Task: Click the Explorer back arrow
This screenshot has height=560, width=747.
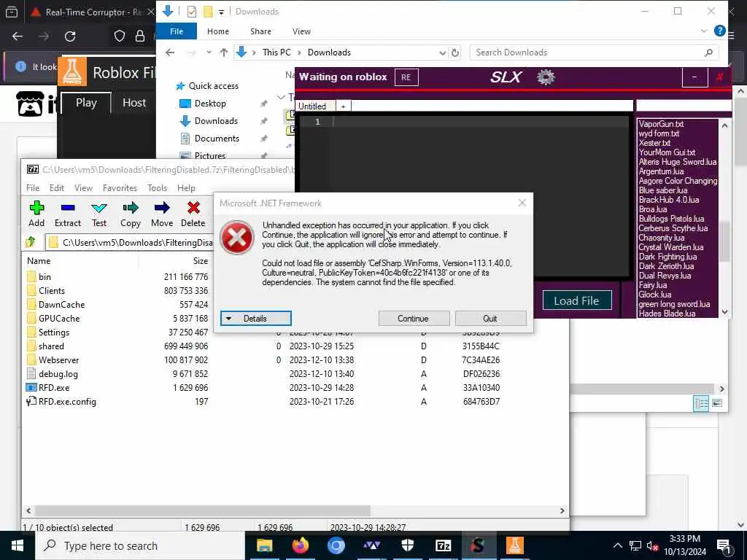Action: [170, 52]
